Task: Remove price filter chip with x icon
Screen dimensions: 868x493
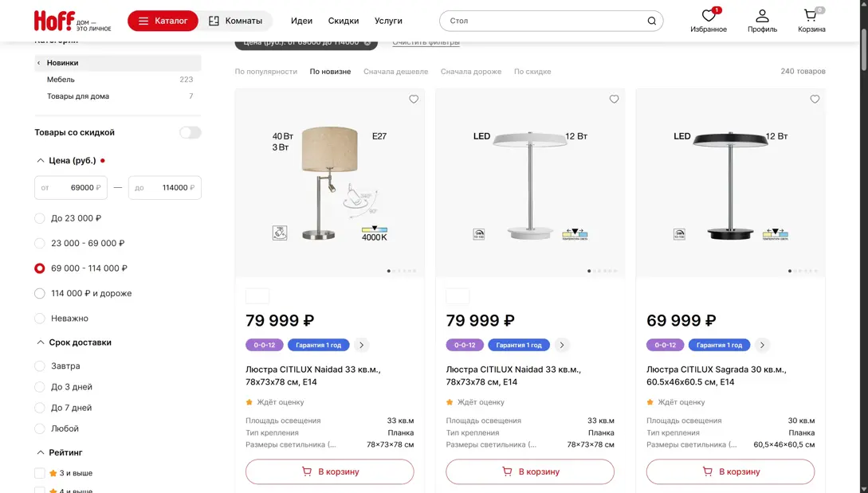Action: 367,42
